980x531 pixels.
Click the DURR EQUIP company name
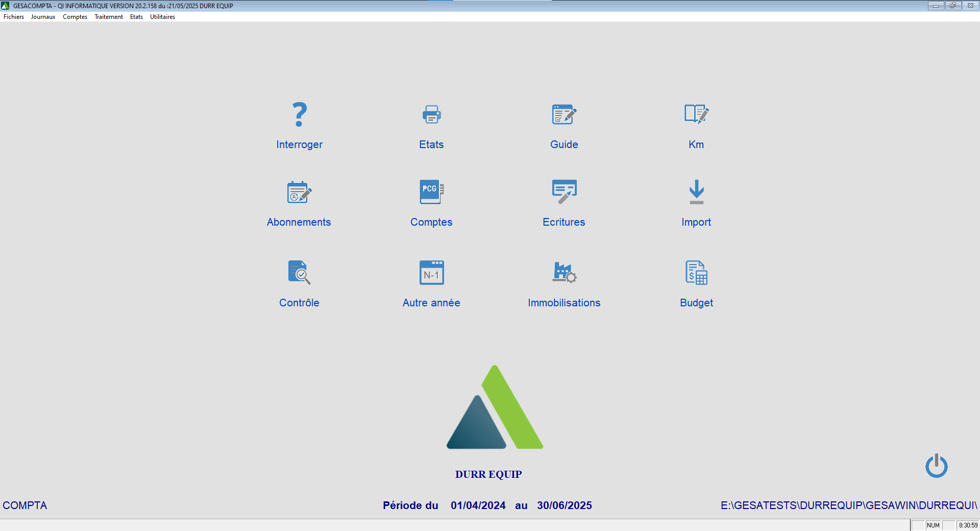coord(488,474)
